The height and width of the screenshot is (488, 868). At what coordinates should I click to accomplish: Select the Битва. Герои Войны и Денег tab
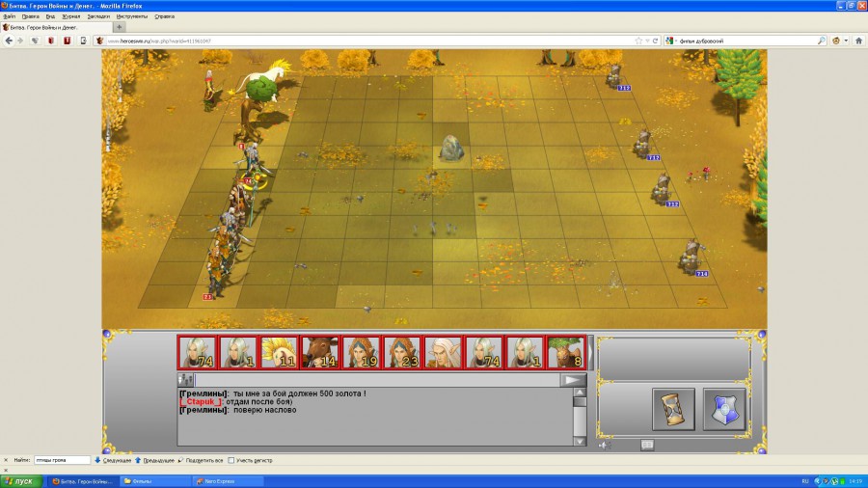(x=56, y=27)
